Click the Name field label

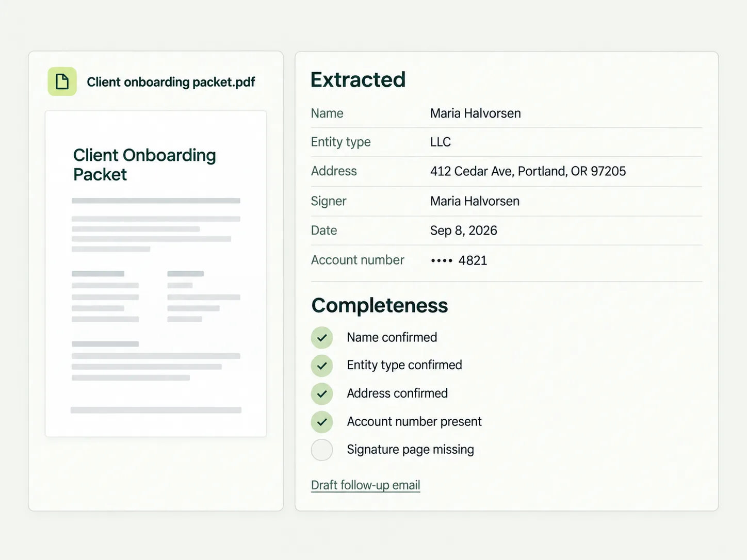pos(327,113)
